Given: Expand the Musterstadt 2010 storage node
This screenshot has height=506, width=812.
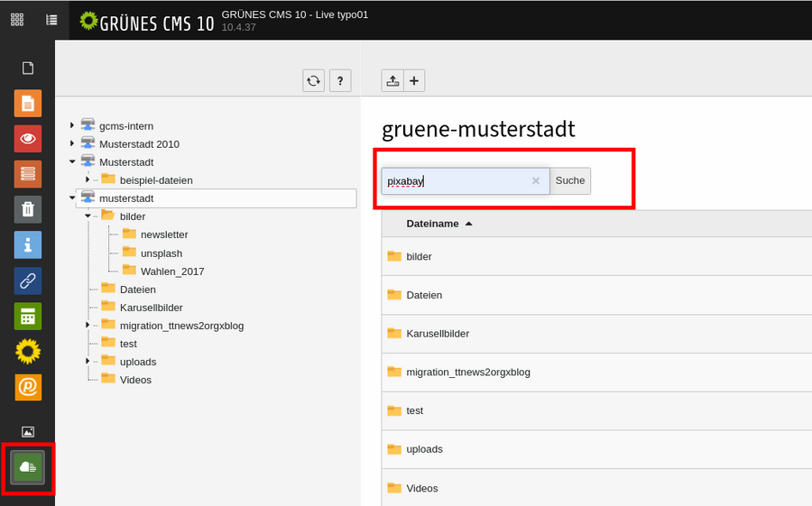Looking at the screenshot, I should pos(72,143).
